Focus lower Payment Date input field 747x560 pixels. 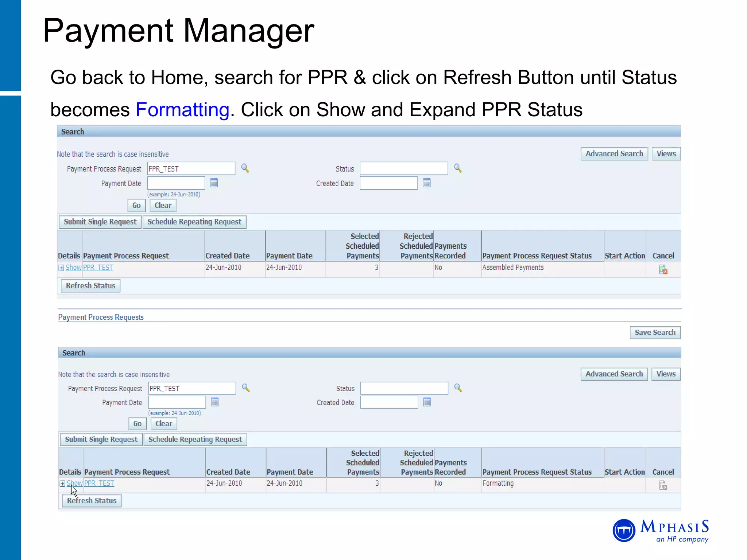click(177, 402)
